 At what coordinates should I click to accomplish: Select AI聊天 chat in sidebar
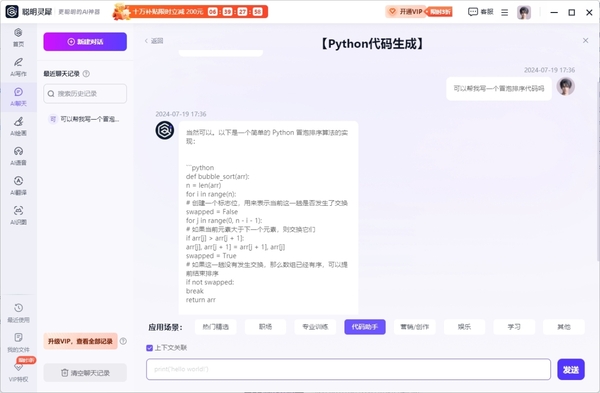(18, 97)
